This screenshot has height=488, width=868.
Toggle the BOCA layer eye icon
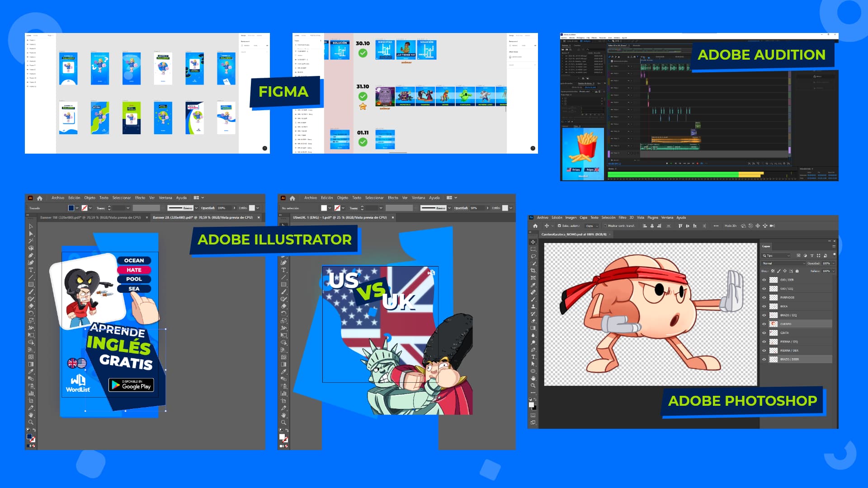[764, 306]
